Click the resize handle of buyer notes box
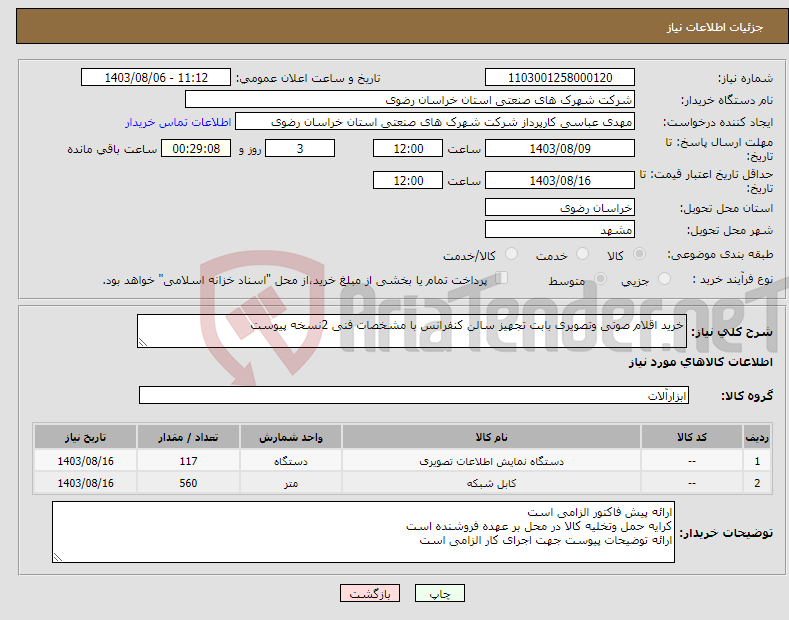 coord(58,557)
